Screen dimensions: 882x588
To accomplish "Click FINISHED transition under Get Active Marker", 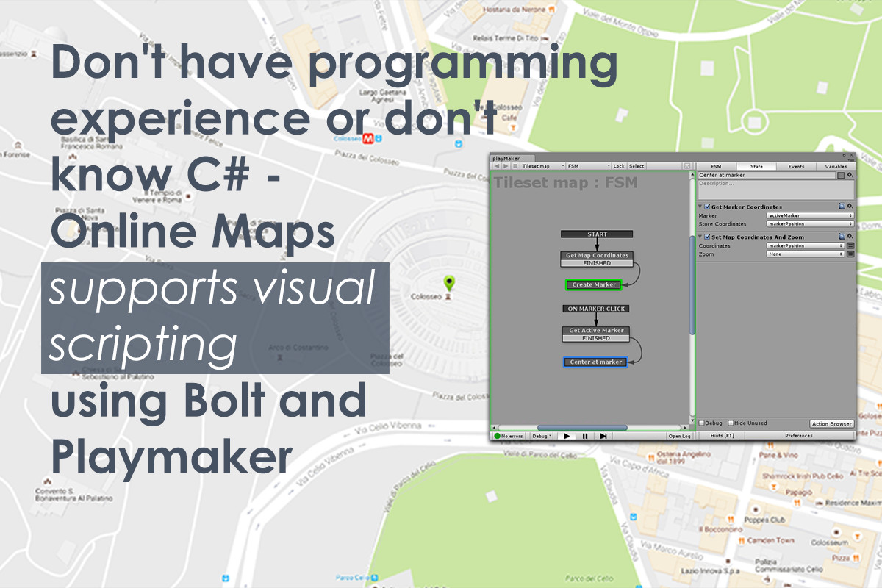I will click(597, 338).
